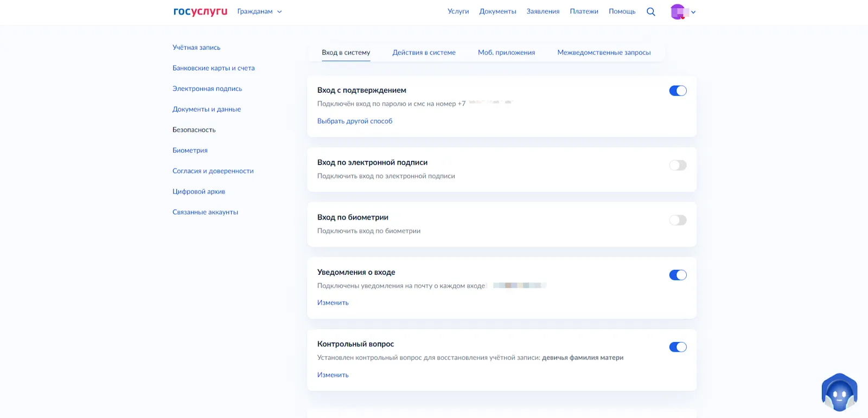Go to Электронная подпись sidebar section

(207, 89)
